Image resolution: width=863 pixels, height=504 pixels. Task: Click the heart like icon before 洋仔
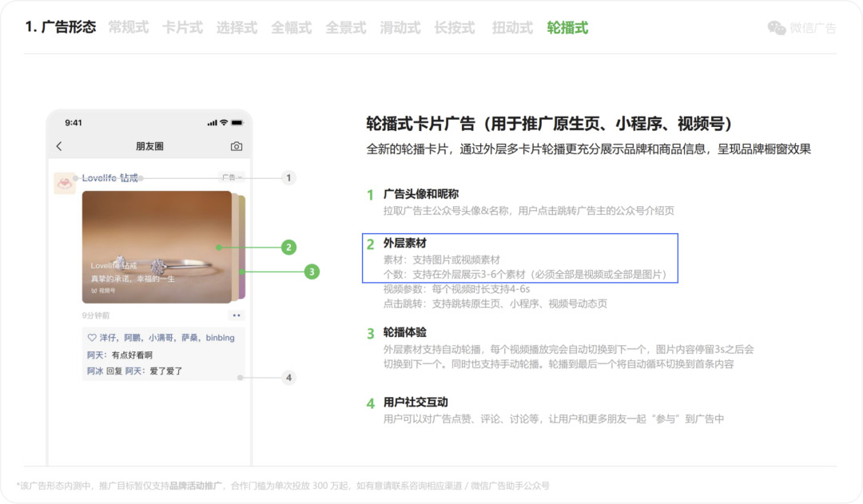coord(92,338)
